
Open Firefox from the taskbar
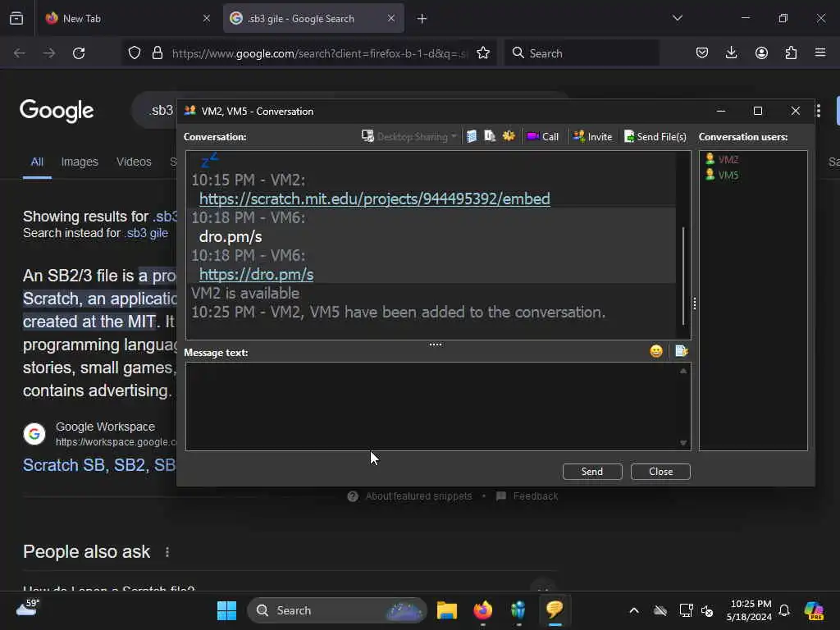coord(482,610)
